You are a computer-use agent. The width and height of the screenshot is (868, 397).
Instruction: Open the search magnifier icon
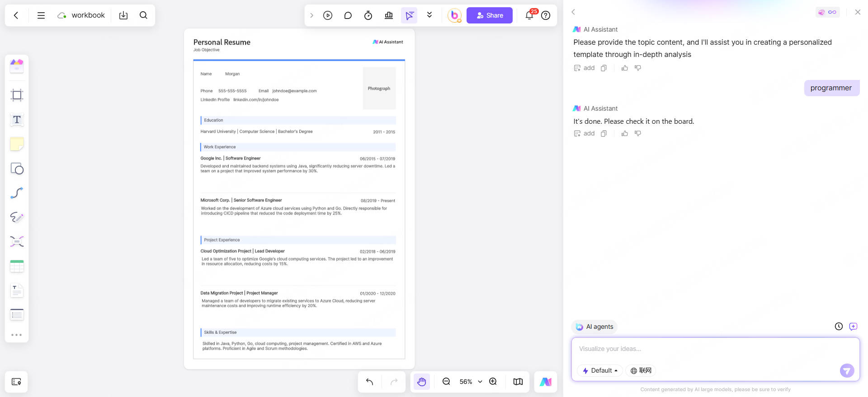(143, 15)
